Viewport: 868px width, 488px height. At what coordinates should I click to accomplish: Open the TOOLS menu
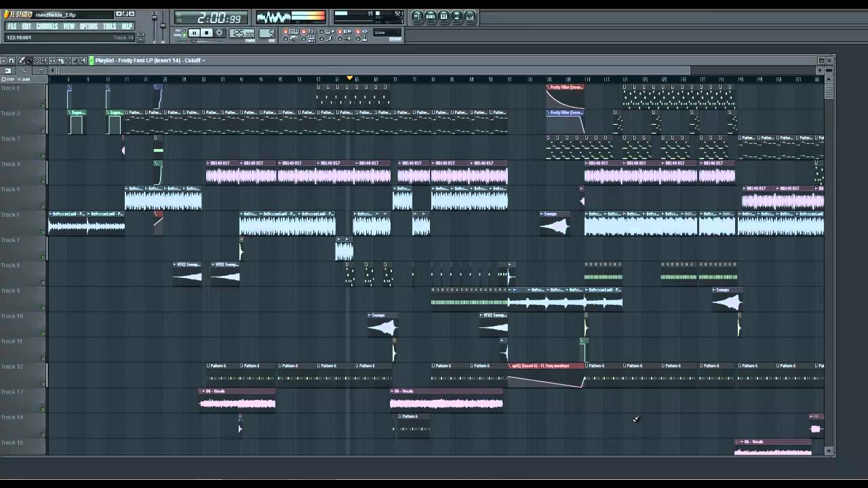[x=109, y=26]
